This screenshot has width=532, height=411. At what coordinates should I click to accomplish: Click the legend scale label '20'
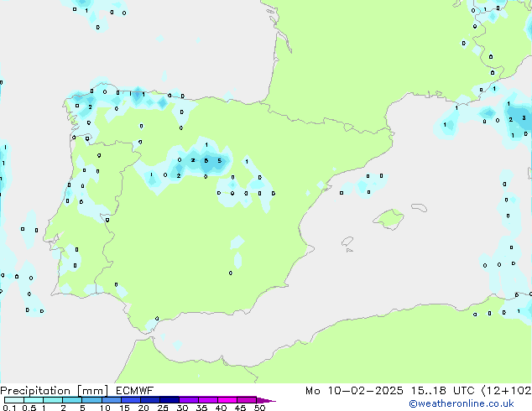tap(143, 408)
